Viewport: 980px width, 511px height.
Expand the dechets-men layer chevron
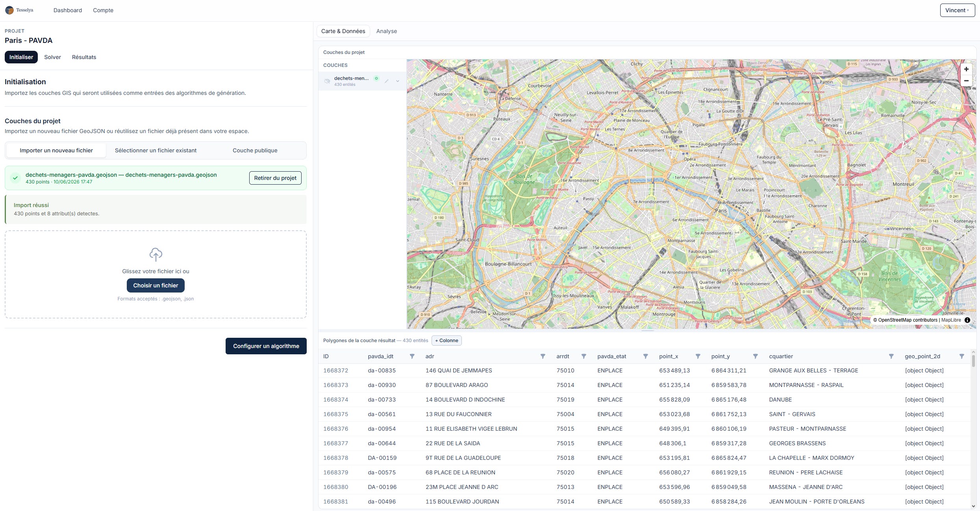coord(398,81)
